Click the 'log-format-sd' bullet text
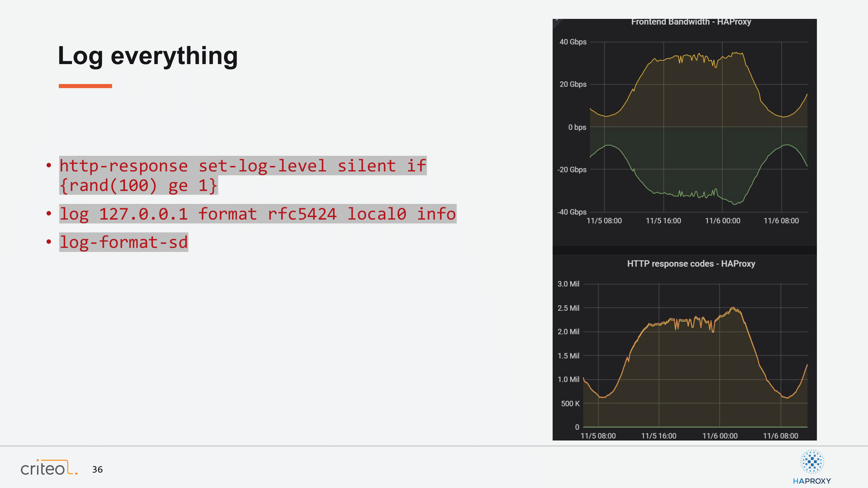Image resolution: width=868 pixels, height=488 pixels. pos(124,242)
